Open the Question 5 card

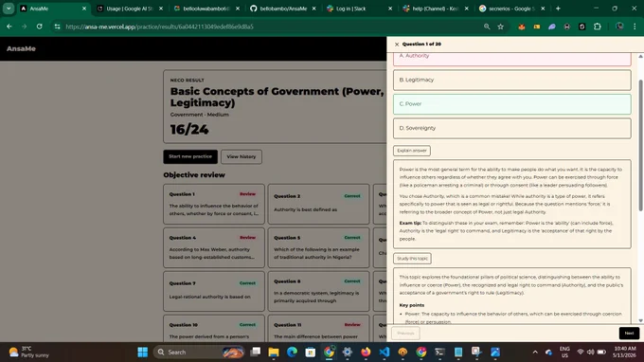318,247
